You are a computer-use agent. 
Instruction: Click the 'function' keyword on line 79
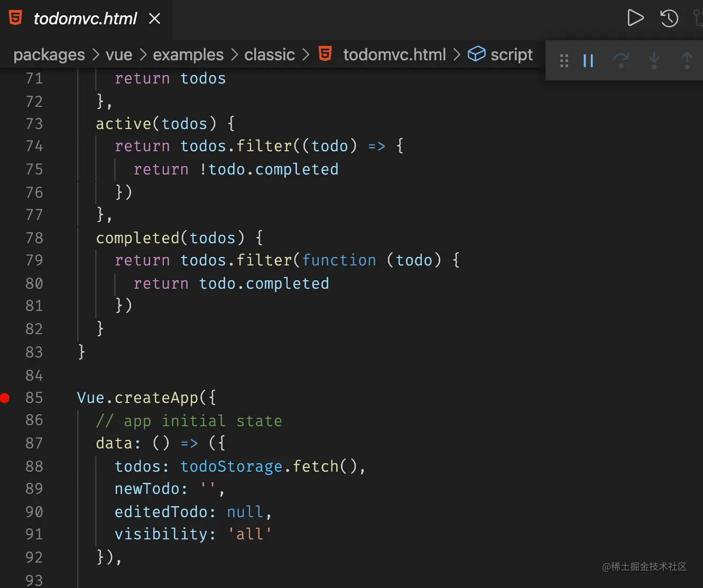(x=339, y=260)
